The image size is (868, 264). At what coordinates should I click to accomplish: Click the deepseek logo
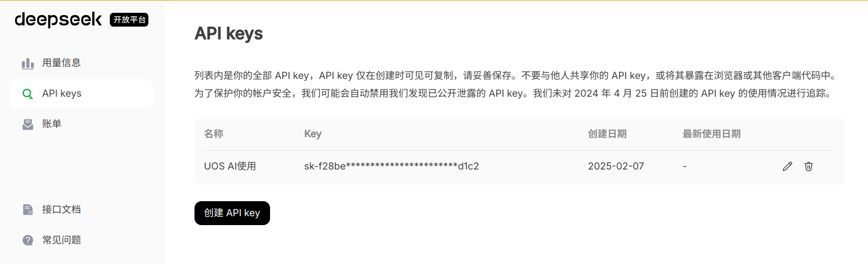(58, 19)
